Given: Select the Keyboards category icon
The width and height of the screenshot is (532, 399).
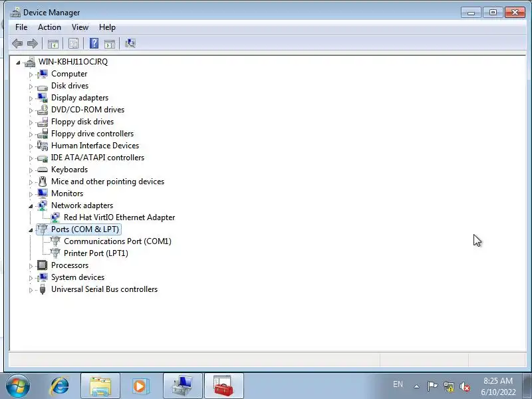Looking at the screenshot, I should point(43,170).
